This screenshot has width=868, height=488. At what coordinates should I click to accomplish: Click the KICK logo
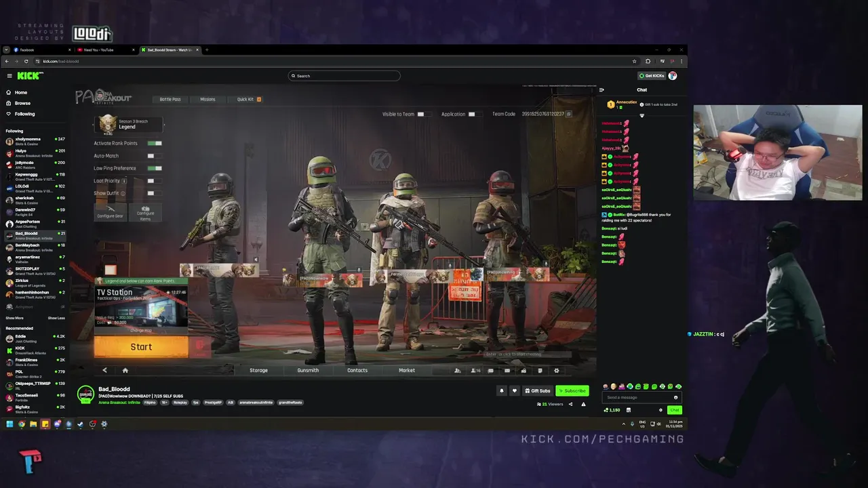pos(30,76)
